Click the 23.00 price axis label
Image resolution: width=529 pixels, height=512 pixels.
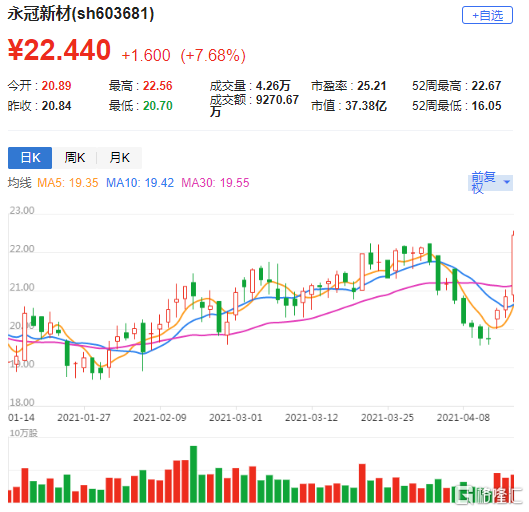click(22, 210)
